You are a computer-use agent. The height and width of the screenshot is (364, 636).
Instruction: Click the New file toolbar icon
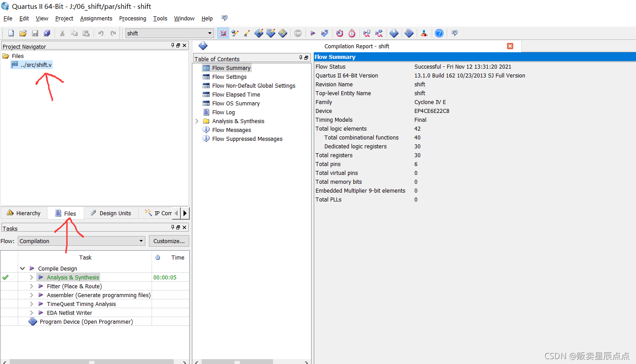click(x=11, y=33)
